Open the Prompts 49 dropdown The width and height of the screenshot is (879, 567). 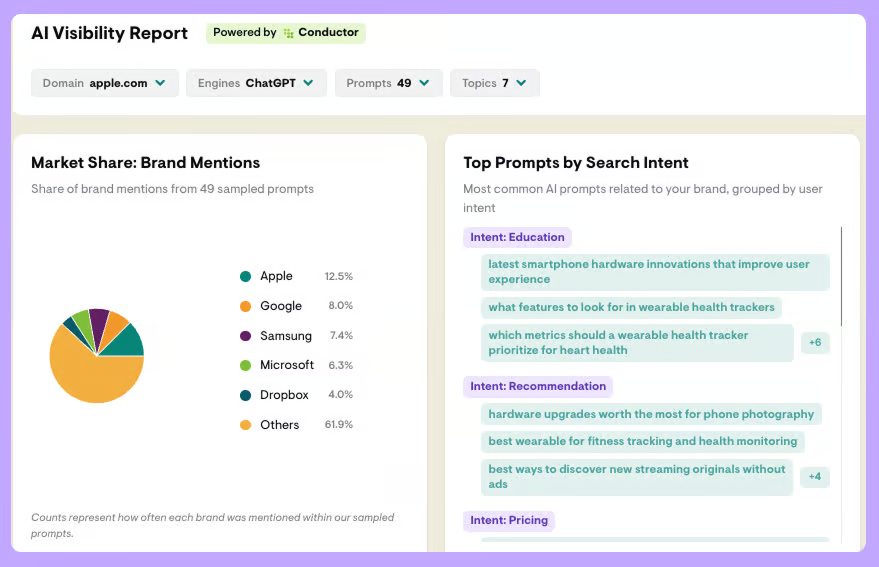point(388,83)
